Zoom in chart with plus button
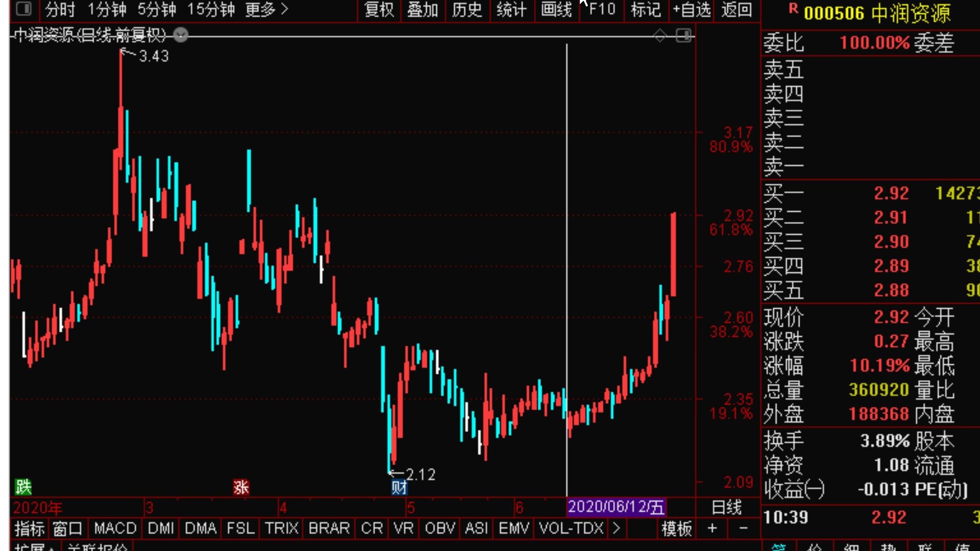This screenshot has height=551, width=980. click(713, 528)
